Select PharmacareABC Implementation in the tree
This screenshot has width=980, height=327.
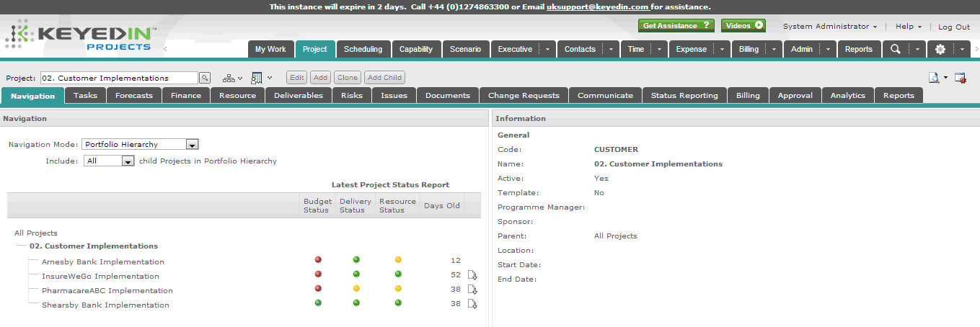tap(107, 290)
